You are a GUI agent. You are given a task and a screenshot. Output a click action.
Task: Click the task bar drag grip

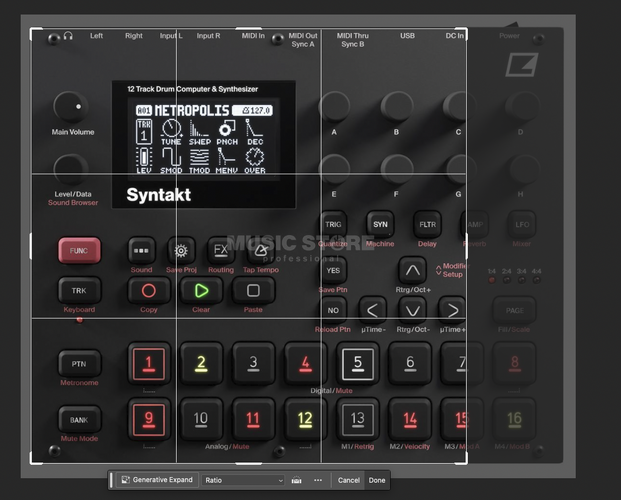tap(111, 480)
